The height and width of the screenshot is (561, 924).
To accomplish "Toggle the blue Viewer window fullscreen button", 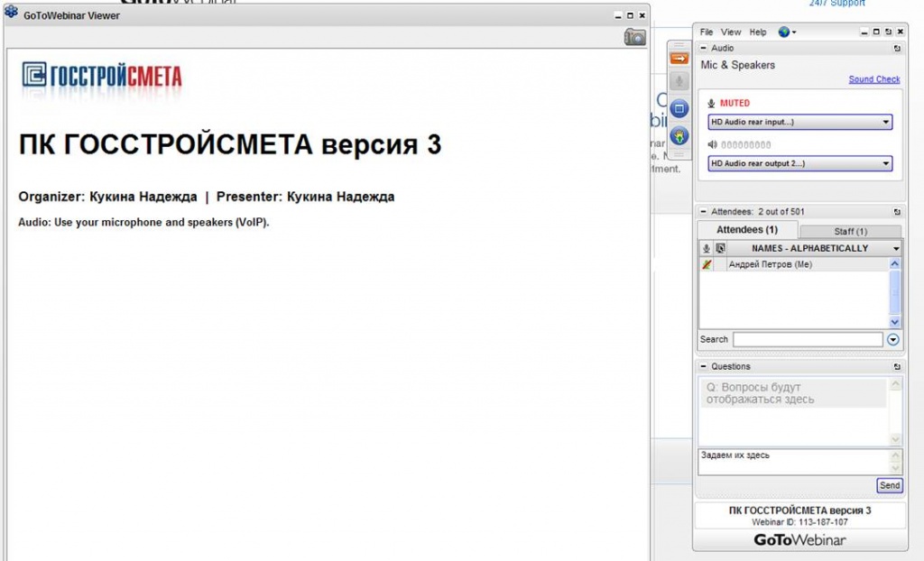I will 679,108.
